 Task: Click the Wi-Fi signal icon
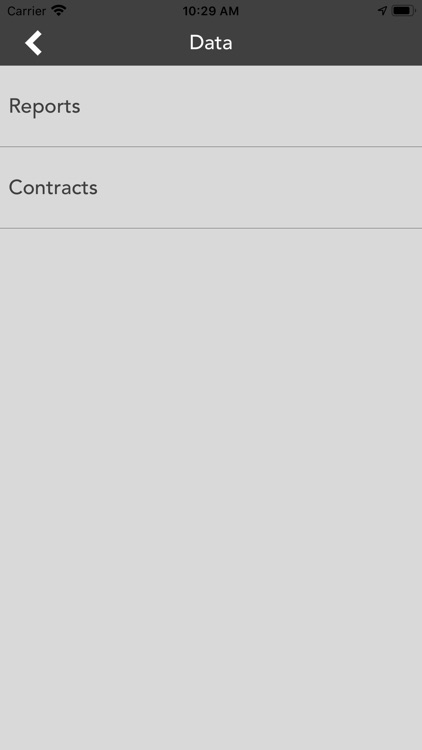pyautogui.click(x=59, y=11)
